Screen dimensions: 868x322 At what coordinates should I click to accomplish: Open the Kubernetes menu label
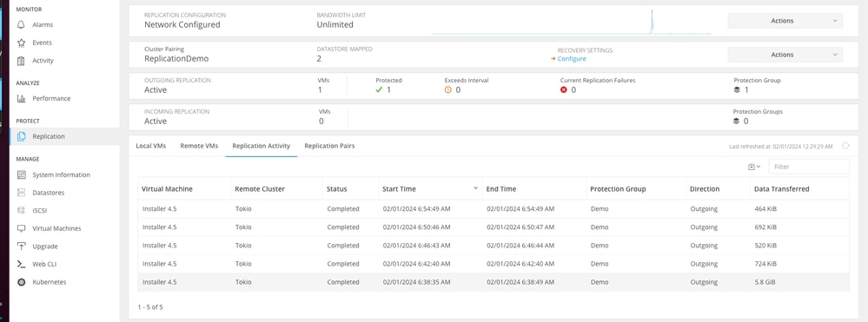50,282
